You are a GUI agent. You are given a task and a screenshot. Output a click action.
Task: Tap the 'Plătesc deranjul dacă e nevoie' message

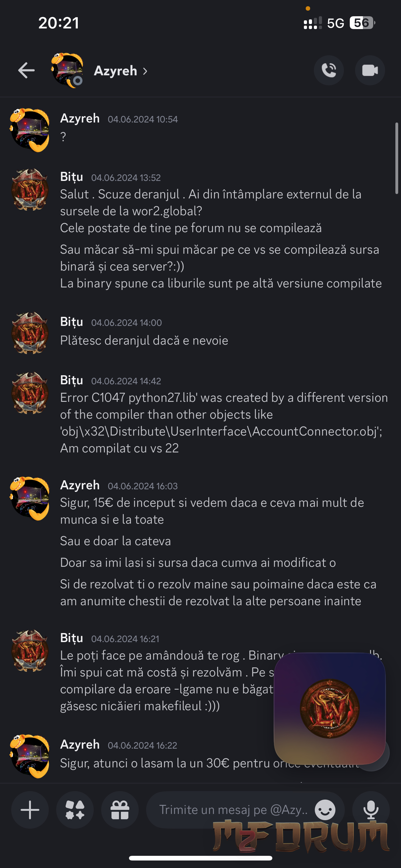[144, 340]
